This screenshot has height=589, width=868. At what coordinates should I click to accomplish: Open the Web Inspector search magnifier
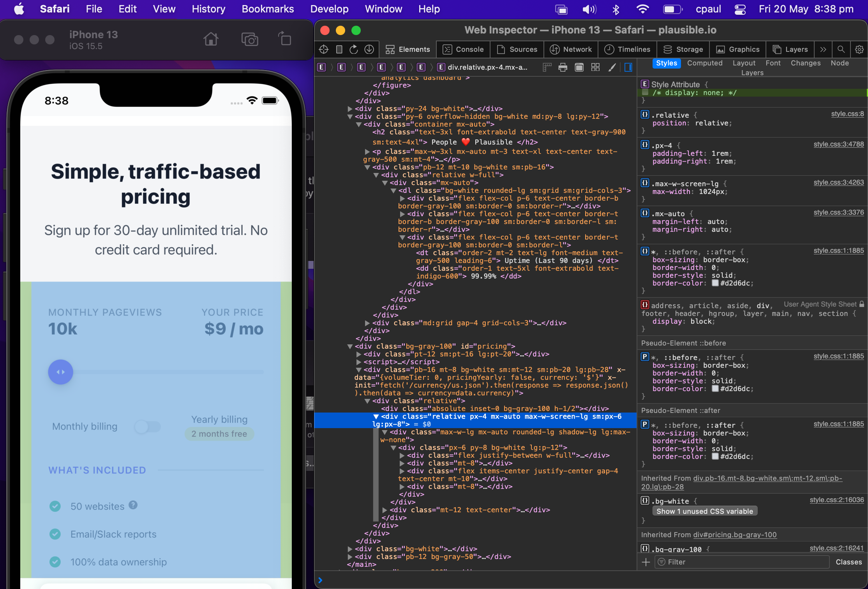click(841, 49)
